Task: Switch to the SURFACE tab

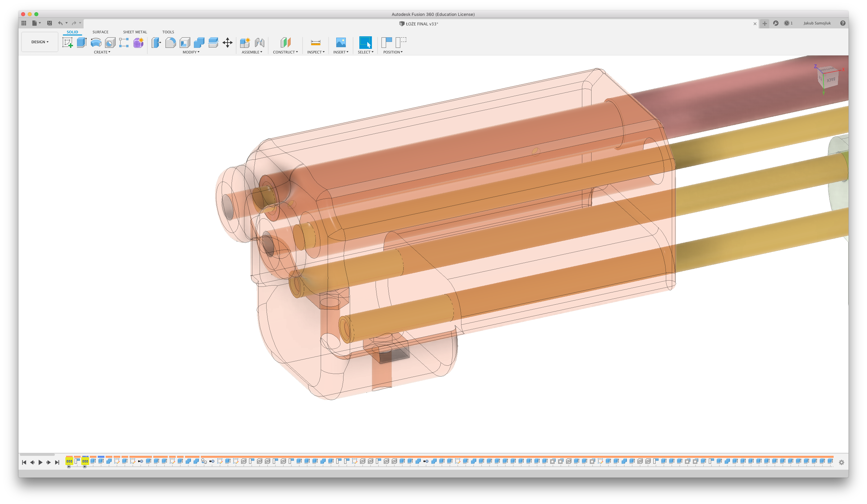Action: tap(100, 32)
